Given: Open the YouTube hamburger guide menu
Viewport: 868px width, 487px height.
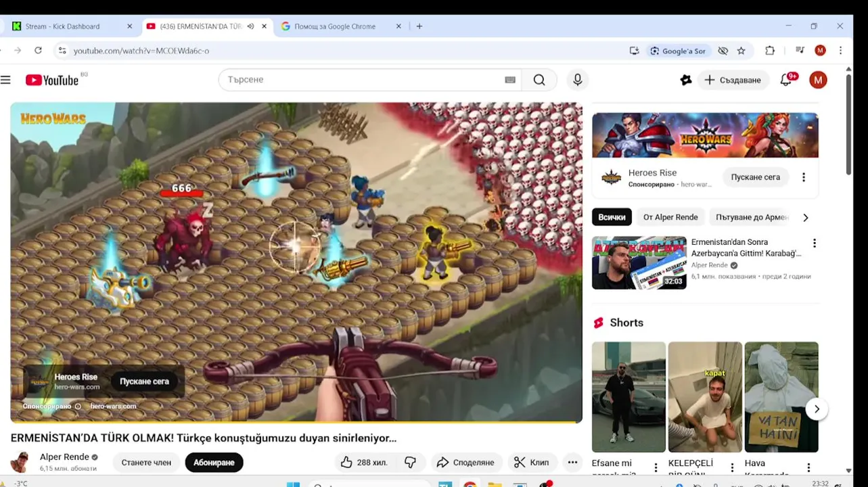Looking at the screenshot, I should point(5,80).
